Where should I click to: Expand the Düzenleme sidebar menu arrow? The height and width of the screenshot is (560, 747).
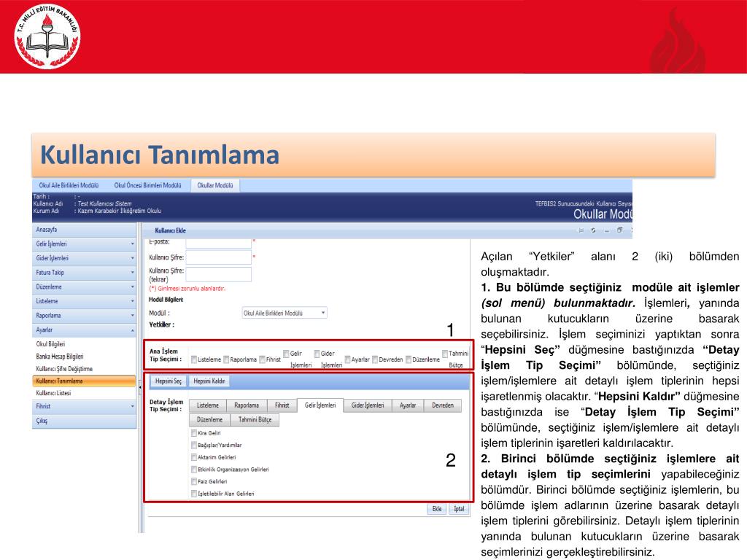tap(133, 287)
